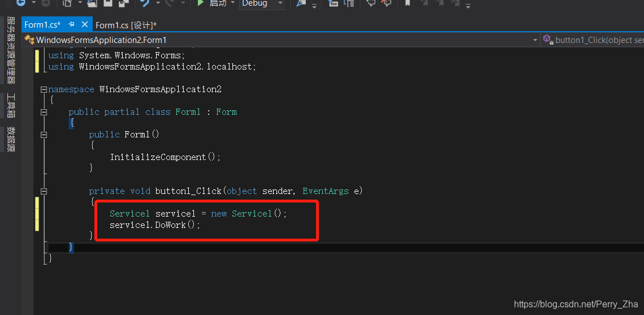The image size is (644, 315).
Task: Open the dropdown arrow beside 启动
Action: 232,3
